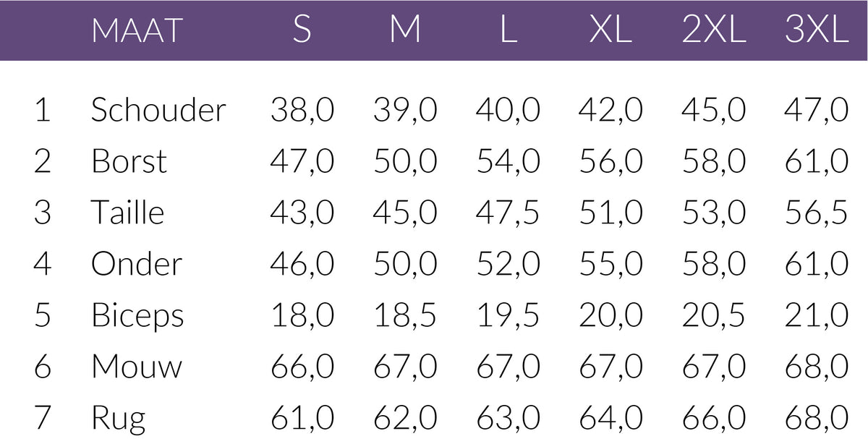Screen dimensions: 868x444
Task: Click the L size column header
Action: [509, 31]
